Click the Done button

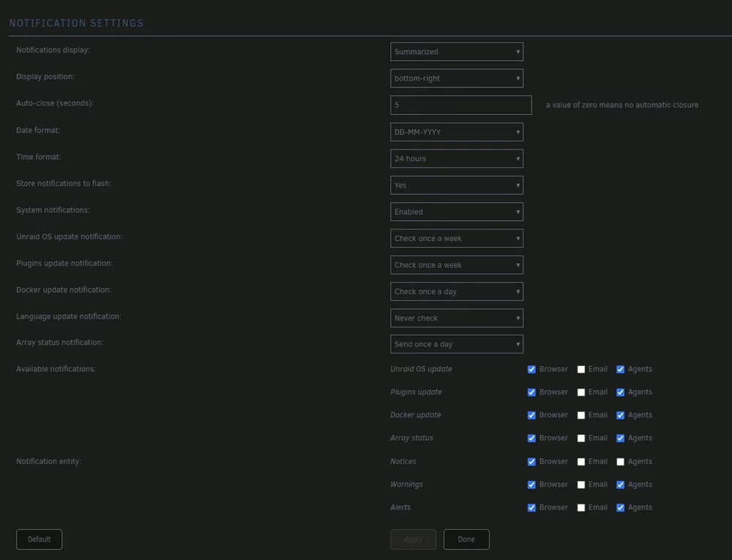click(x=466, y=540)
